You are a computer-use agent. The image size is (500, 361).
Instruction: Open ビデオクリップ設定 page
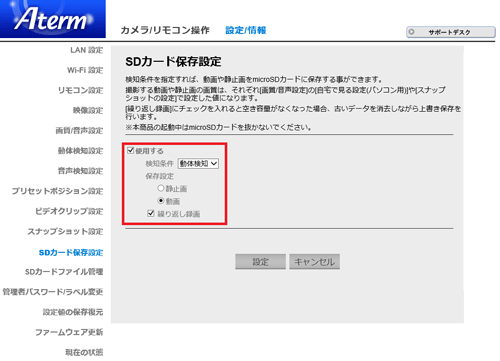coord(69,211)
